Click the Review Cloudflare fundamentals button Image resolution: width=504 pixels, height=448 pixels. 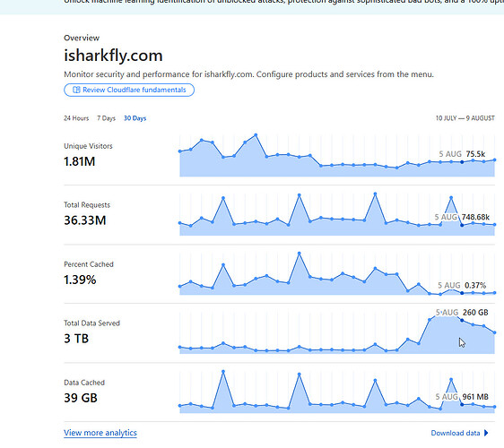[129, 90]
